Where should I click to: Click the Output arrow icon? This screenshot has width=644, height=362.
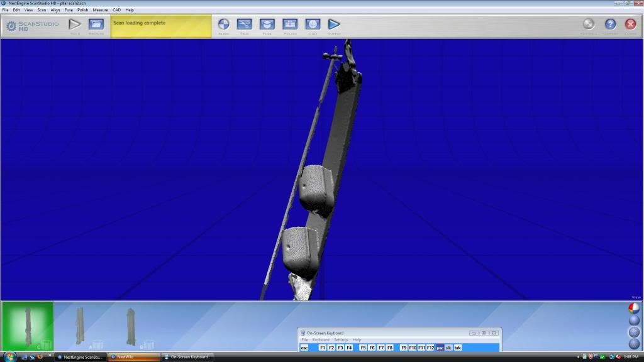pyautogui.click(x=334, y=25)
